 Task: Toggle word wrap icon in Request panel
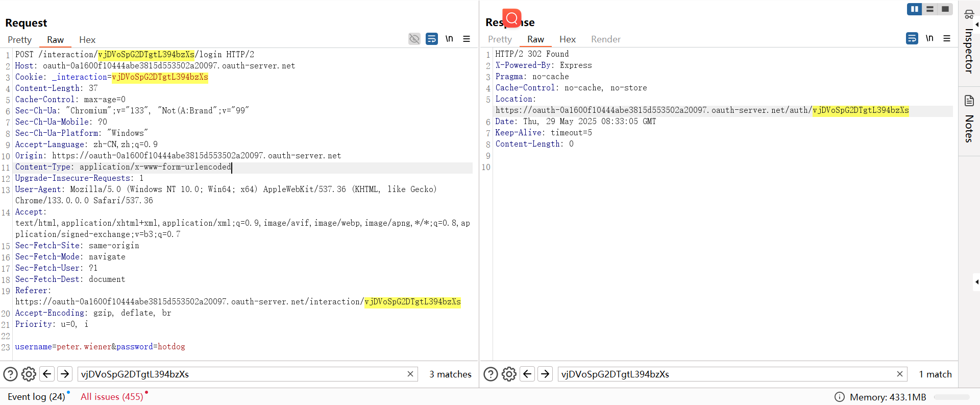(x=432, y=39)
